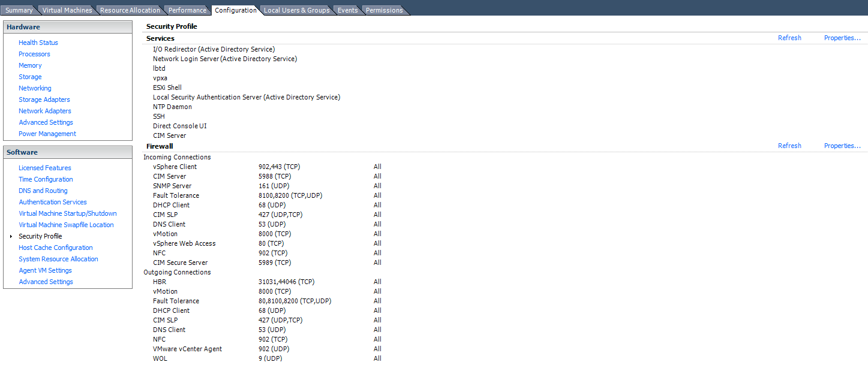Select Local Security Authentication Server service
This screenshot has height=365, width=868.
tap(247, 97)
